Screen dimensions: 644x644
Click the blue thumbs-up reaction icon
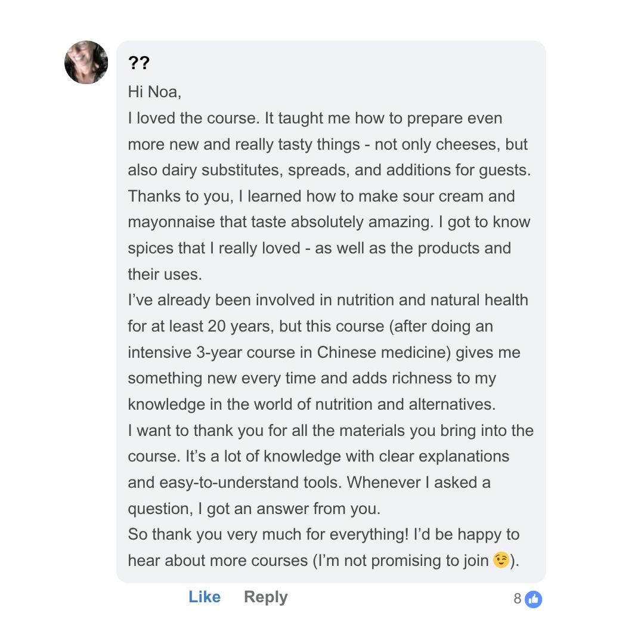tap(534, 599)
